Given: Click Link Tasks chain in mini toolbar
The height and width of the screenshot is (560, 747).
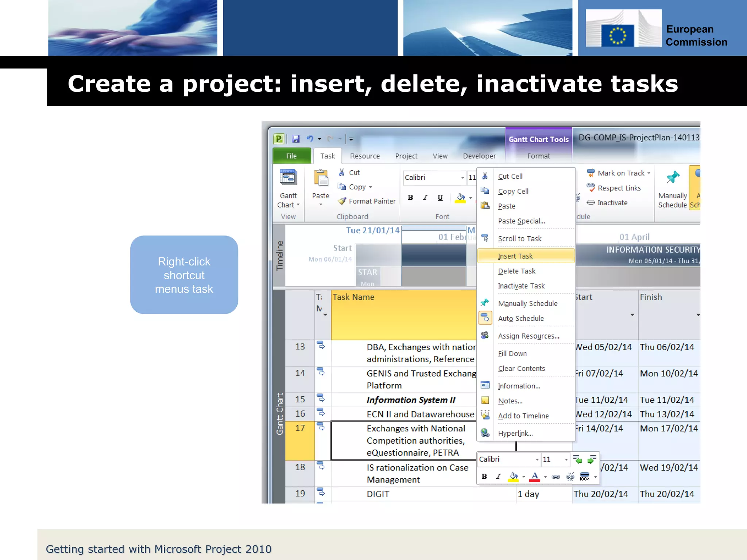Looking at the screenshot, I should [x=556, y=477].
